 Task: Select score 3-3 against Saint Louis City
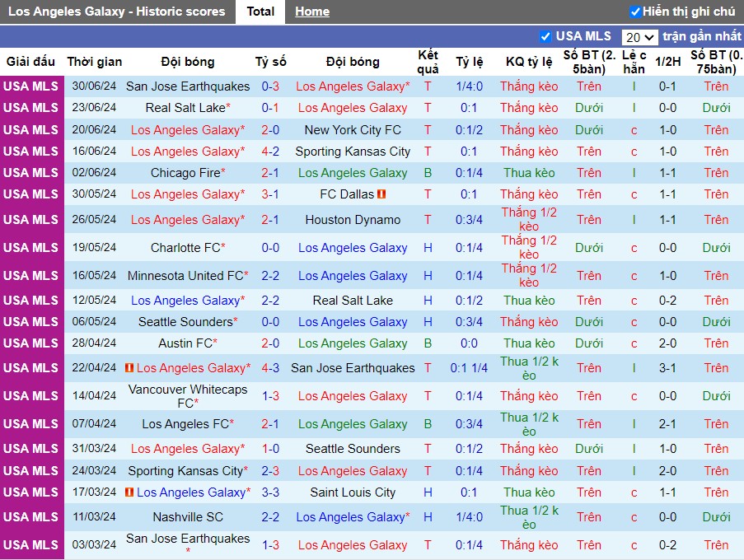click(270, 492)
